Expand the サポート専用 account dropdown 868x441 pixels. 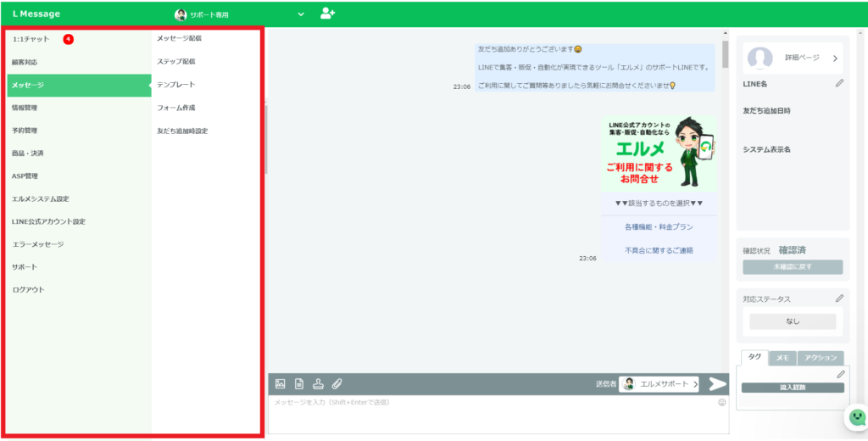[301, 14]
